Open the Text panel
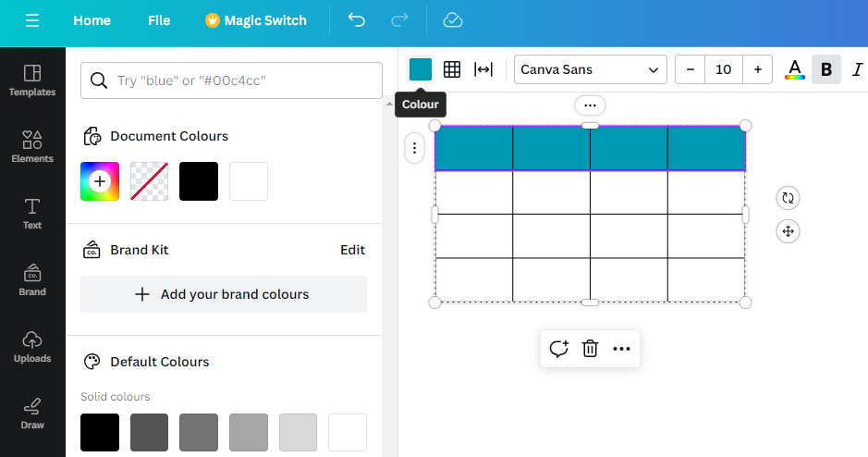This screenshot has height=457, width=868. 32,214
